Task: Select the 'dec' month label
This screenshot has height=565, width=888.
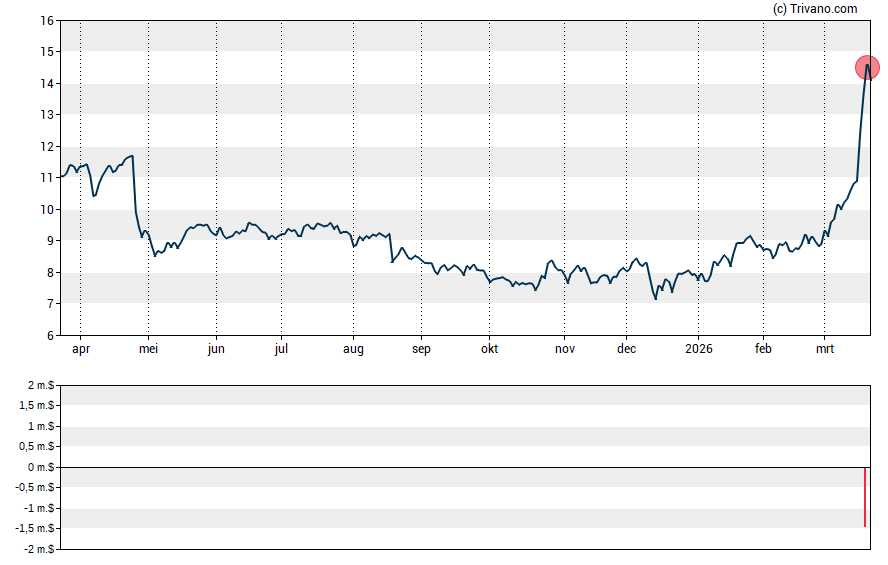Action: 626,349
